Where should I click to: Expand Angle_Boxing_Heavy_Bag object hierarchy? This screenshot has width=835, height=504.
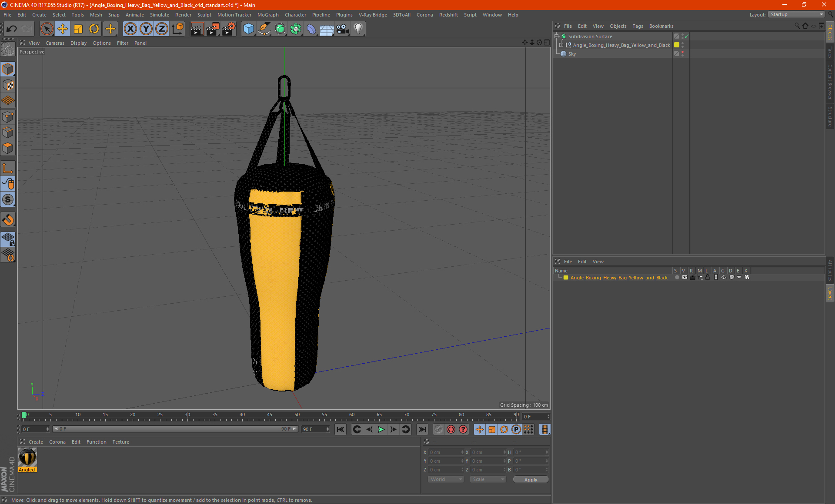coord(561,45)
